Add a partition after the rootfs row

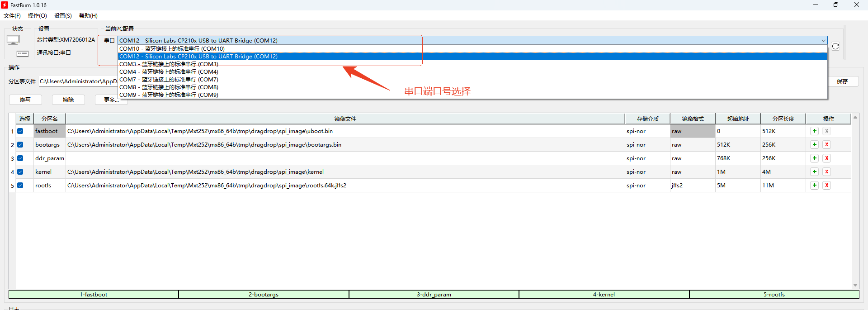pos(814,186)
